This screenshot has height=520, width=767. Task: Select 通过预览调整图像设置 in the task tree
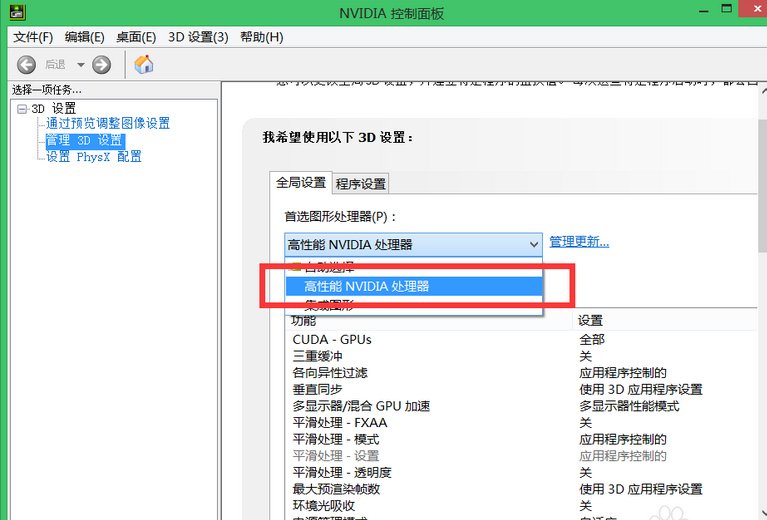[x=108, y=124]
